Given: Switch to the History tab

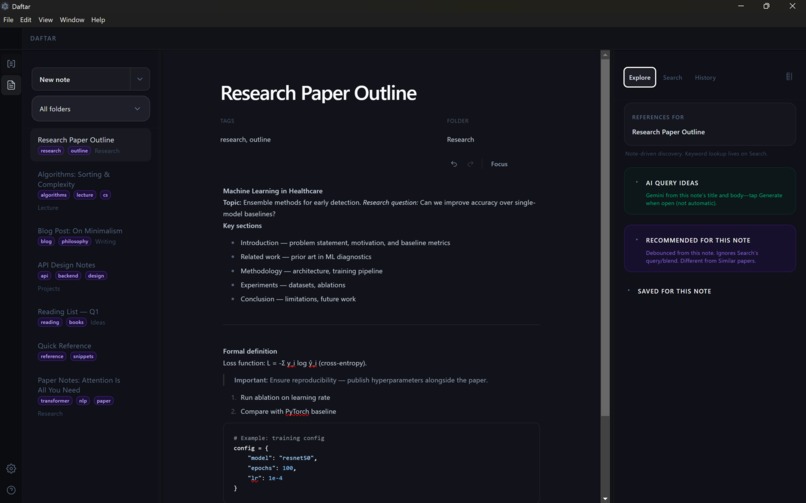Looking at the screenshot, I should click(705, 78).
